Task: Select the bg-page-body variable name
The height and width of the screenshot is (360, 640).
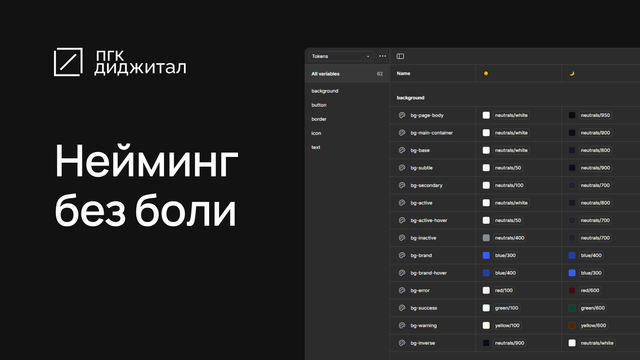Action: 427,116
